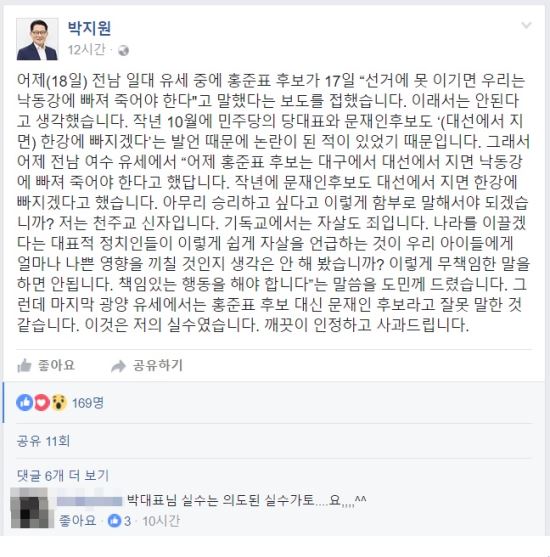Image resolution: width=550 pixels, height=557 pixels.
Task: Click the blue Like reaction icon
Action: pyautogui.click(x=25, y=402)
